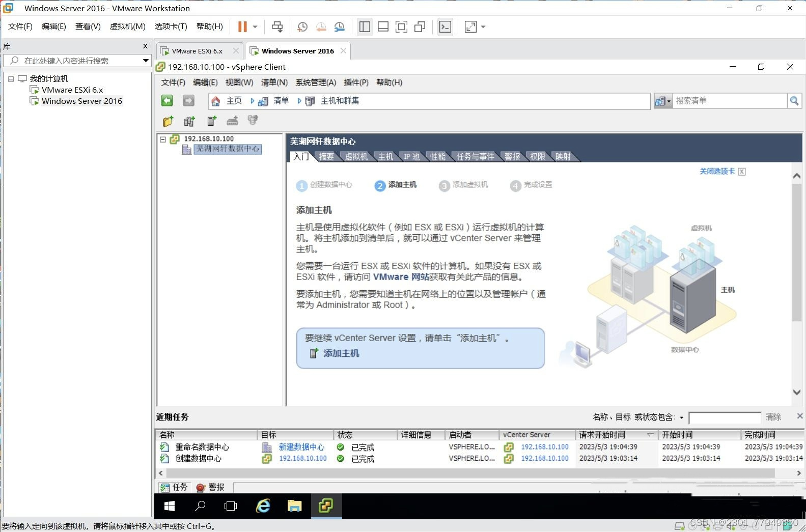Image resolution: width=806 pixels, height=532 pixels.
Task: Collapse the 192.168.10.100 tree node
Action: click(163, 139)
